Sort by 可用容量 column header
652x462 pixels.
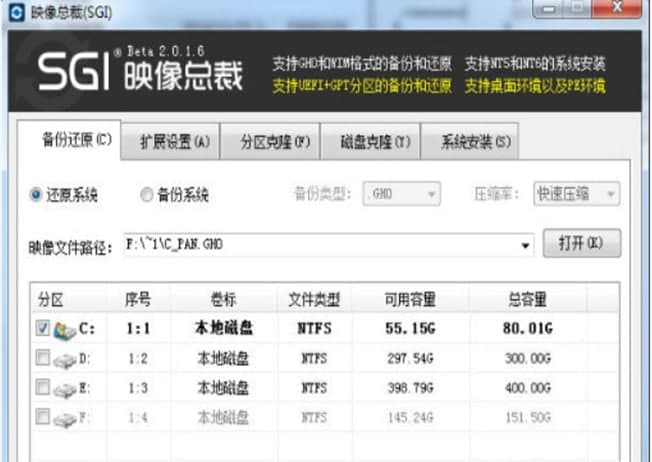pyautogui.click(x=410, y=299)
